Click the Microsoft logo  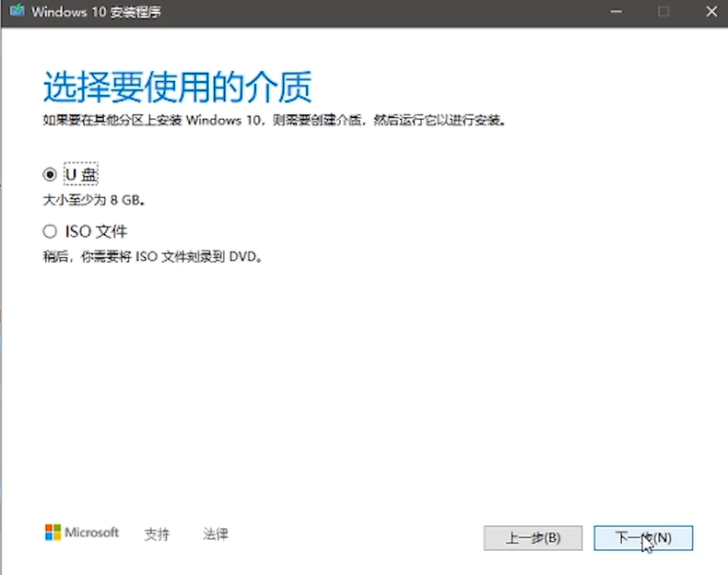[82, 533]
